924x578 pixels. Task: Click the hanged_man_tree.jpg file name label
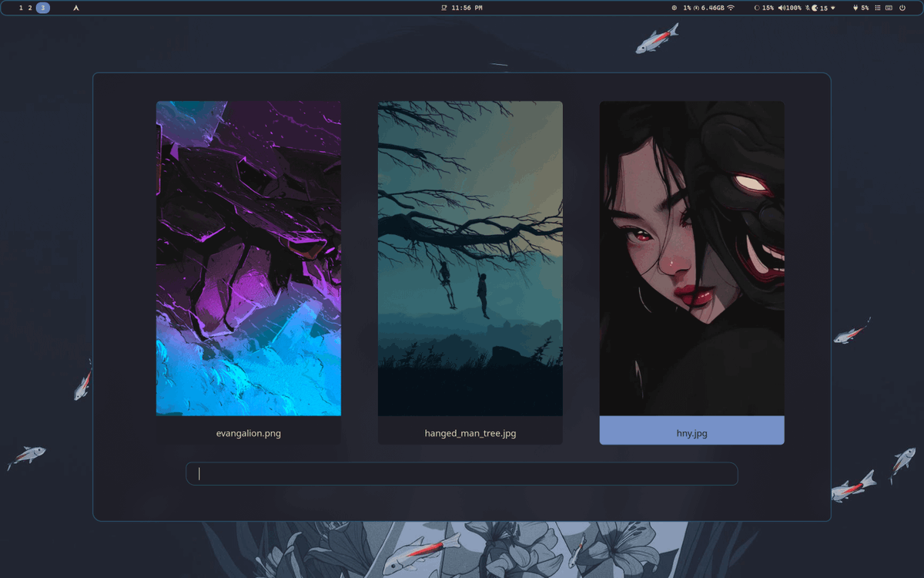470,433
